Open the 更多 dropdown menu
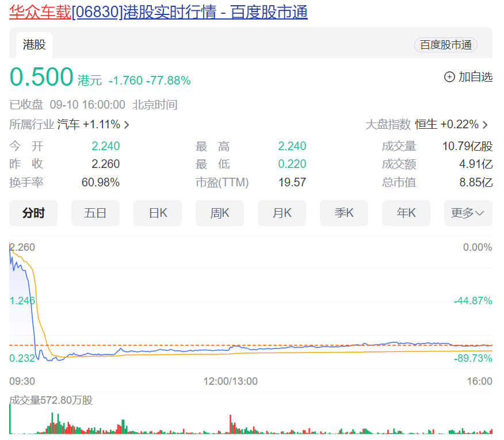This screenshot has width=504, height=440. pos(468,213)
